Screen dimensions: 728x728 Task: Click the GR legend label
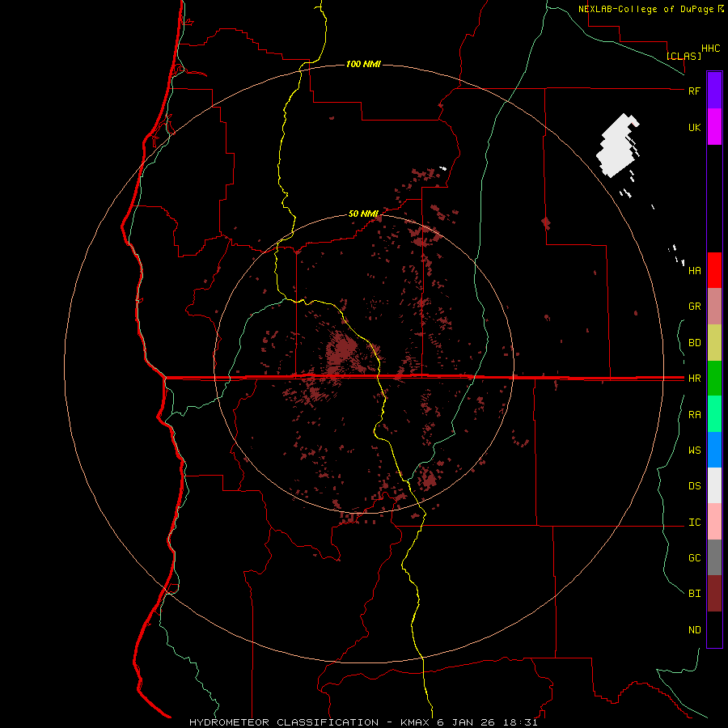click(694, 307)
